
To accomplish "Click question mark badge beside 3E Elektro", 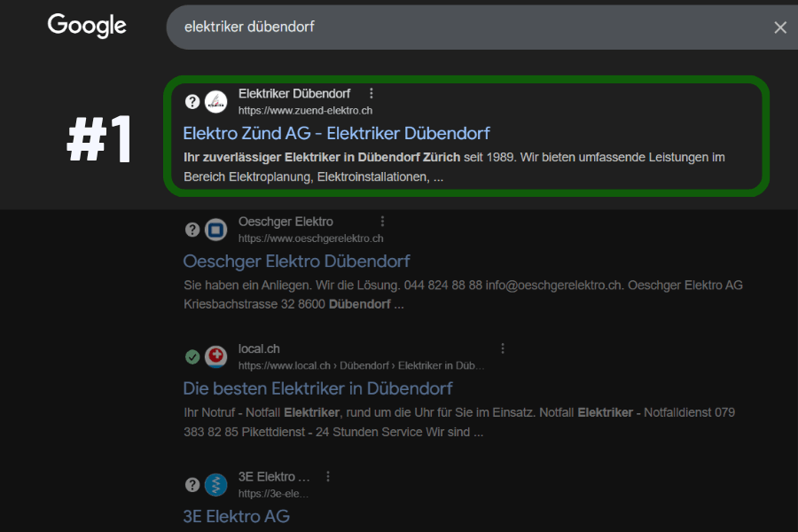I will (192, 485).
